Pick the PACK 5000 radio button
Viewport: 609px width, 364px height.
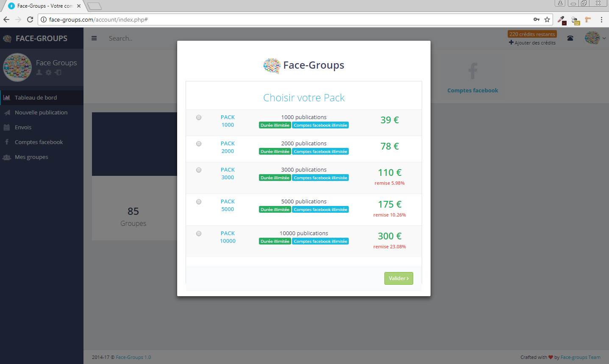click(199, 202)
